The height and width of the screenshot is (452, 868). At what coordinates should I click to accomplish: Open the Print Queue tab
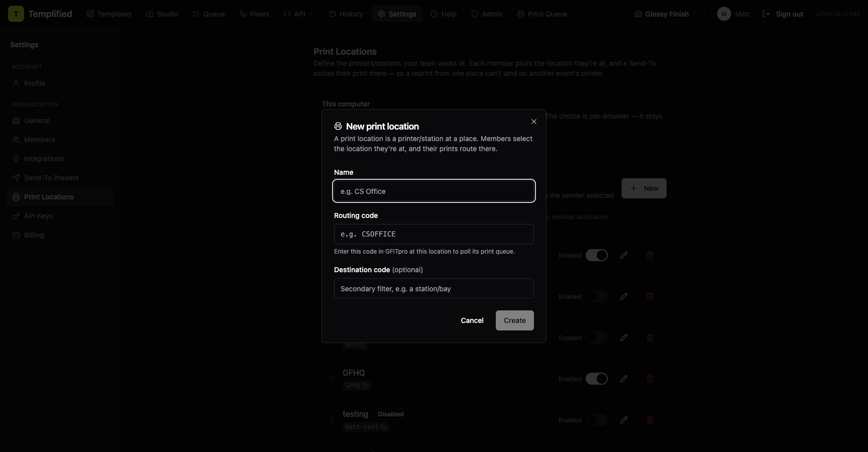click(542, 14)
